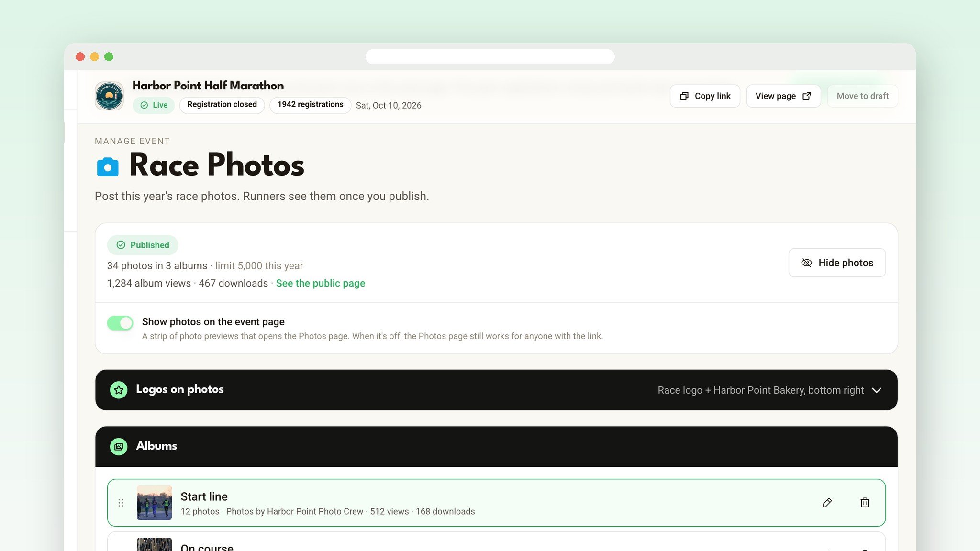This screenshot has height=551, width=980.
Task: Grab the drag handle of Start line album
Action: pos(121,503)
